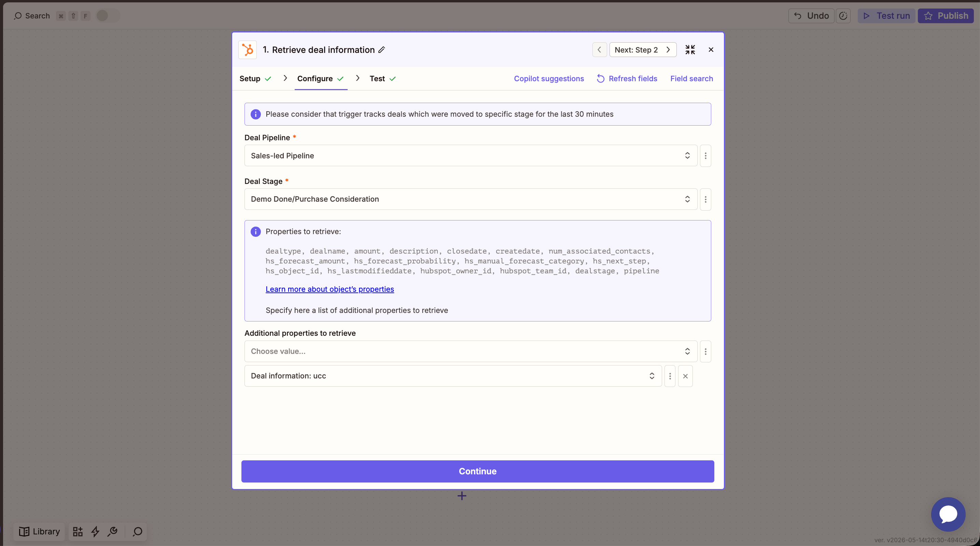Click the wrench tools icon
This screenshot has width=980, height=546.
[112, 532]
